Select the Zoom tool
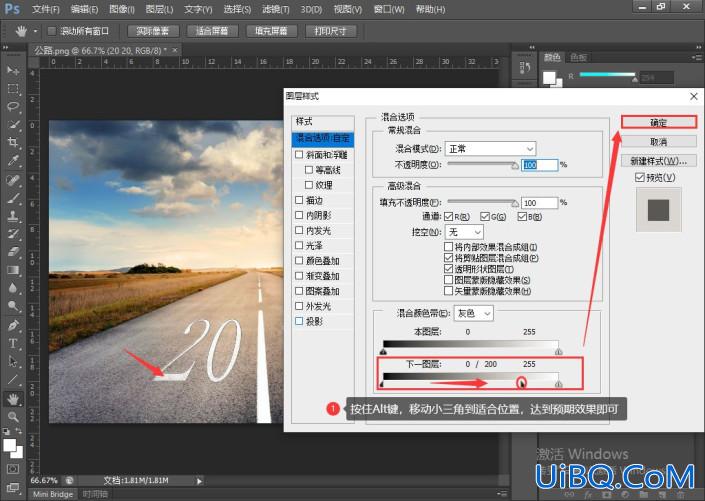This screenshot has height=501, width=705. [x=13, y=417]
